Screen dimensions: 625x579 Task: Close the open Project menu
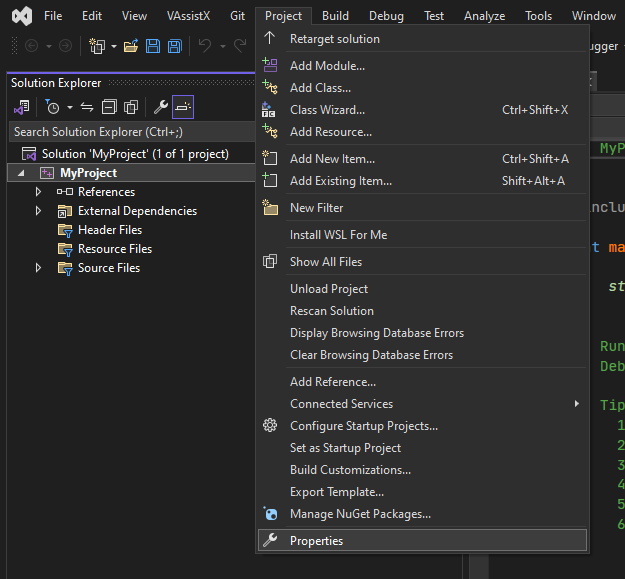coord(283,16)
